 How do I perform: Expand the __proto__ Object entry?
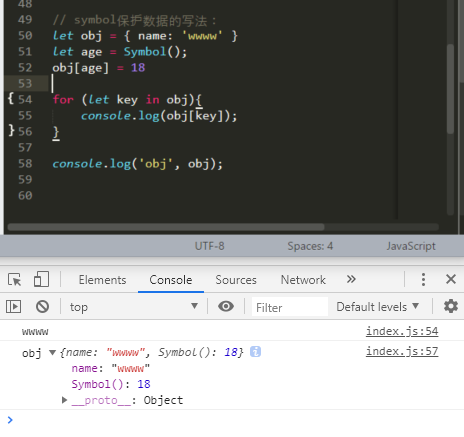(x=65, y=400)
